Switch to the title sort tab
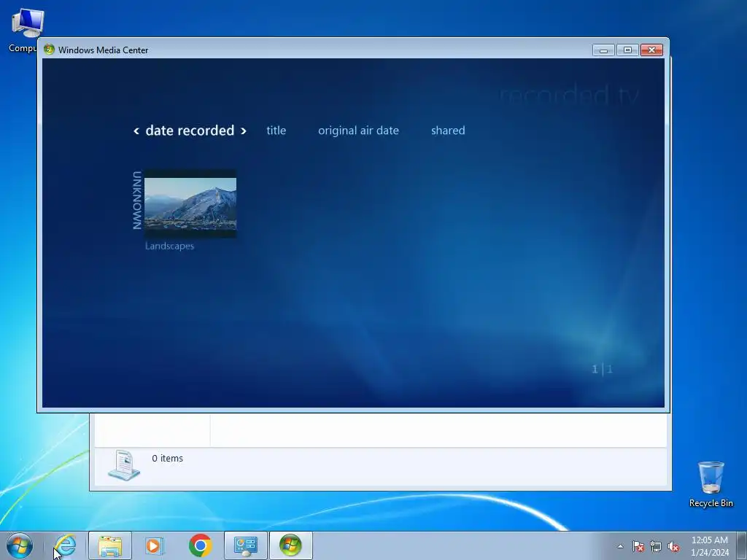Viewport: 747px width, 560px height. tap(276, 131)
